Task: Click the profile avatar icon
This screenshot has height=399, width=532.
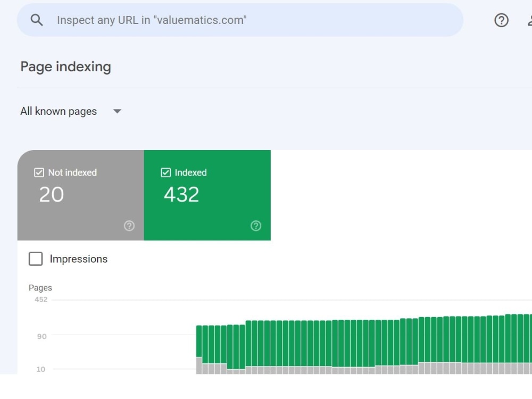Action: (x=529, y=20)
